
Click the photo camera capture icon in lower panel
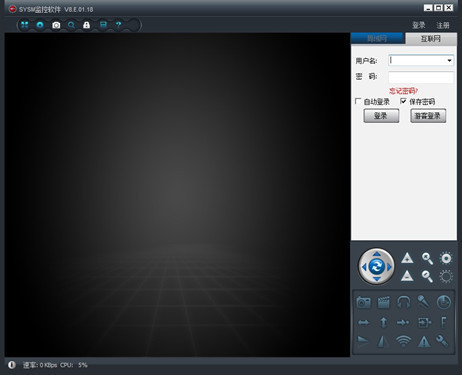tap(363, 302)
